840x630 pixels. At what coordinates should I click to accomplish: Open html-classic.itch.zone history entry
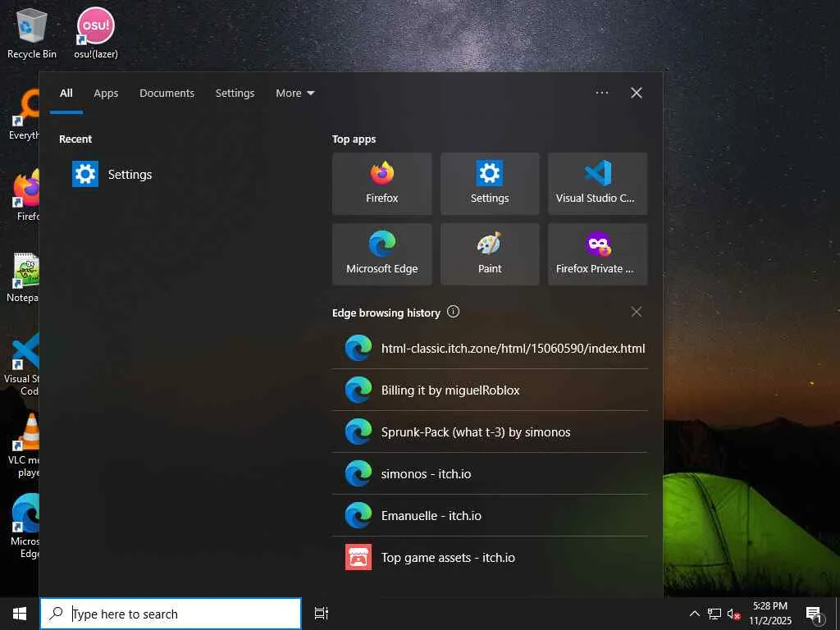(x=490, y=348)
